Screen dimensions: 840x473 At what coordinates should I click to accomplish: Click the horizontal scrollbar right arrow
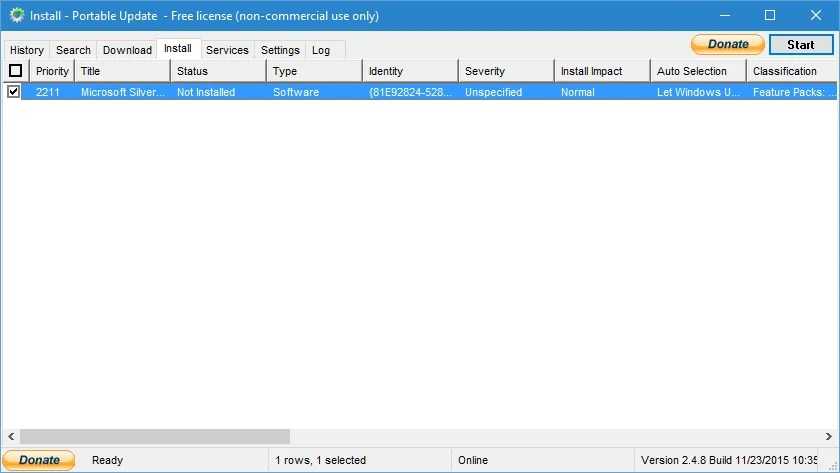[828, 437]
